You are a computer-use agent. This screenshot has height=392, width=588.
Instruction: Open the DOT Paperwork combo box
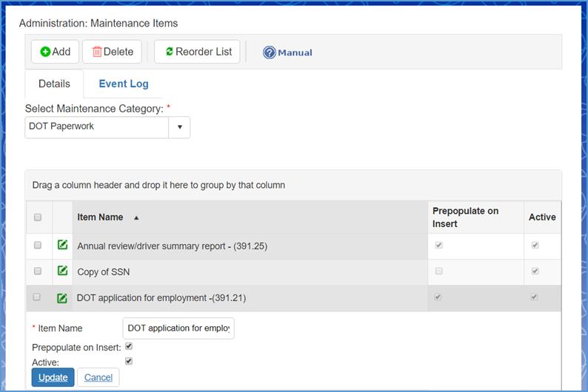[x=97, y=127]
